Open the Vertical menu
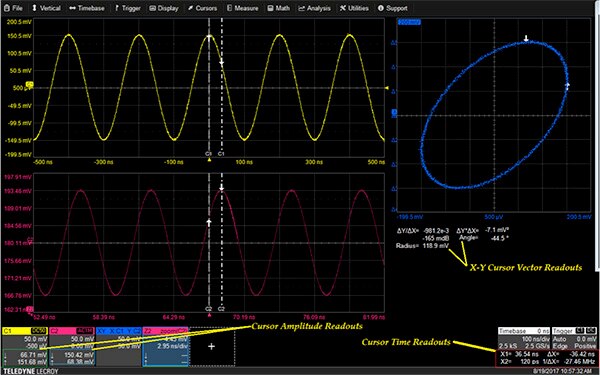This screenshot has height=375, width=600. tap(46, 8)
